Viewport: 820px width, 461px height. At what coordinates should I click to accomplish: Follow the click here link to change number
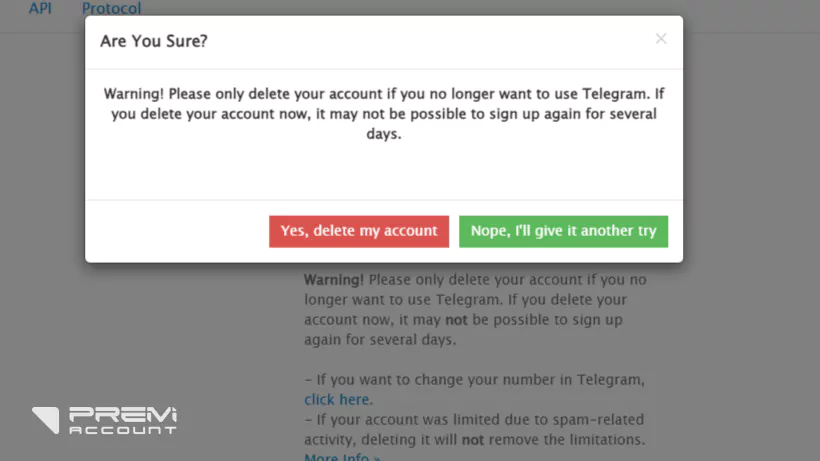pos(338,399)
